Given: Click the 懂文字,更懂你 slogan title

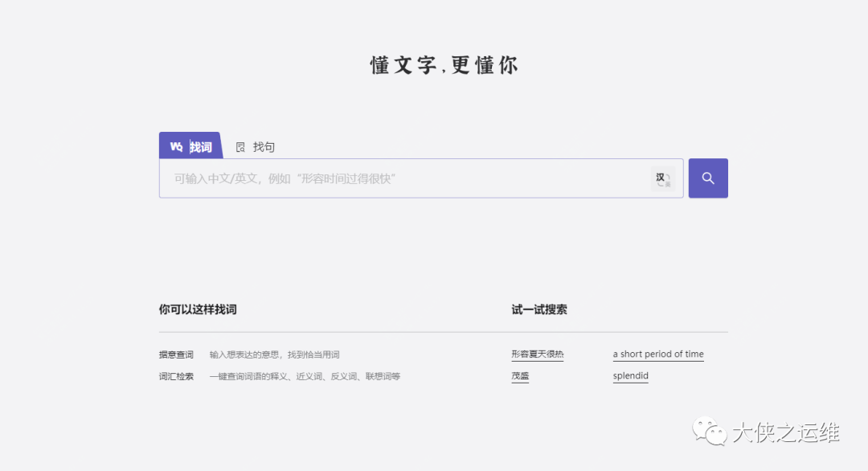Looking at the screenshot, I should pyautogui.click(x=444, y=65).
